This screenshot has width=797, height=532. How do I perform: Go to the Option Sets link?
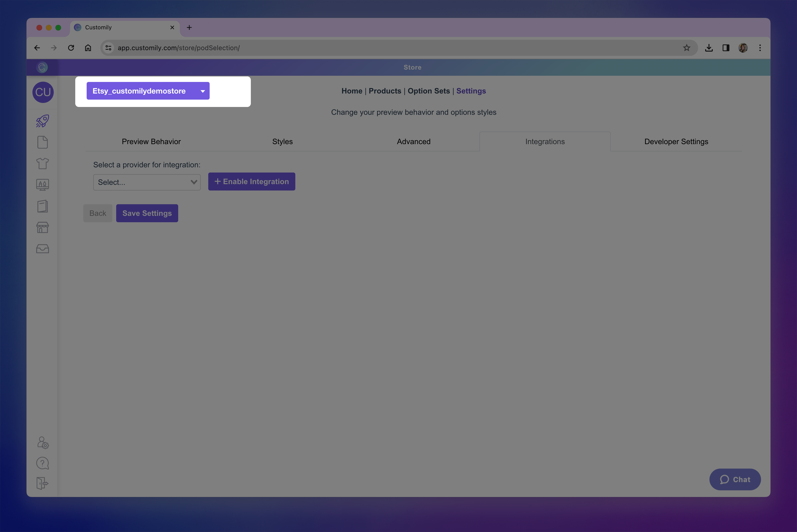pyautogui.click(x=429, y=91)
